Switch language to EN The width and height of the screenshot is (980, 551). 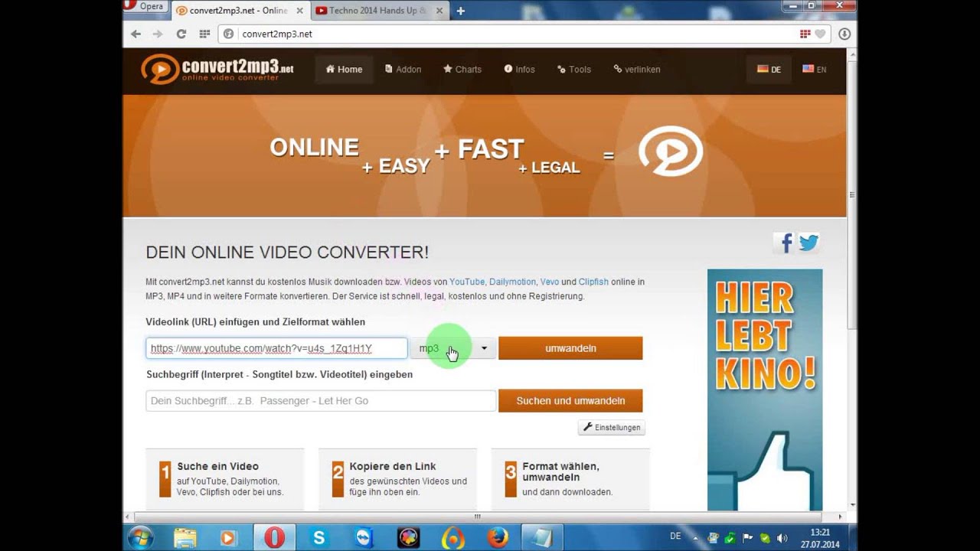[x=814, y=69]
